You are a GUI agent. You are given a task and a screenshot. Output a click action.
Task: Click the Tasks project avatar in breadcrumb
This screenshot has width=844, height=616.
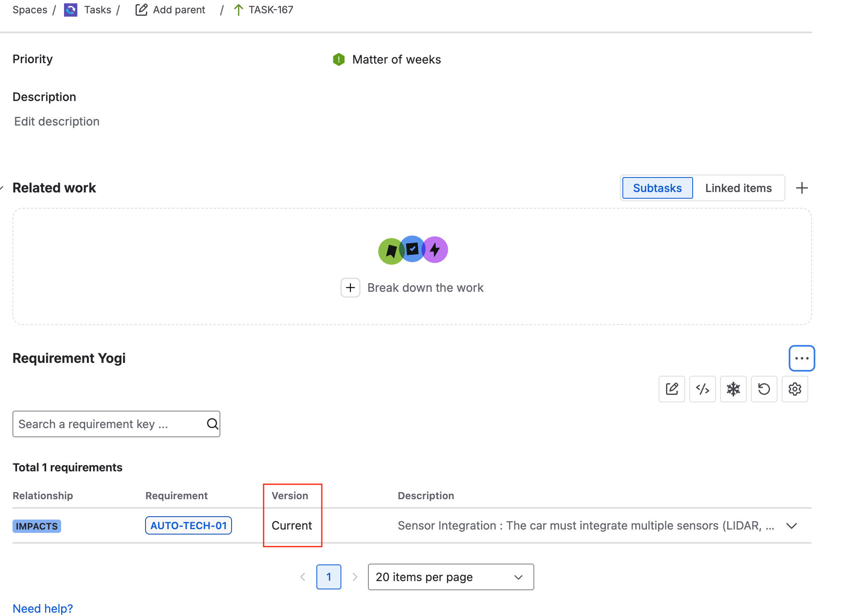pyautogui.click(x=70, y=10)
